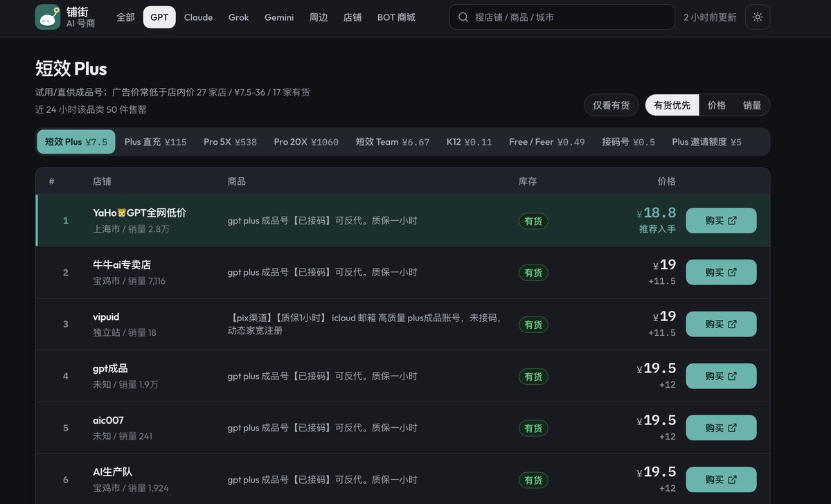Switch to K12 ¥0.11 tab
The width and height of the screenshot is (831, 504).
click(x=469, y=142)
